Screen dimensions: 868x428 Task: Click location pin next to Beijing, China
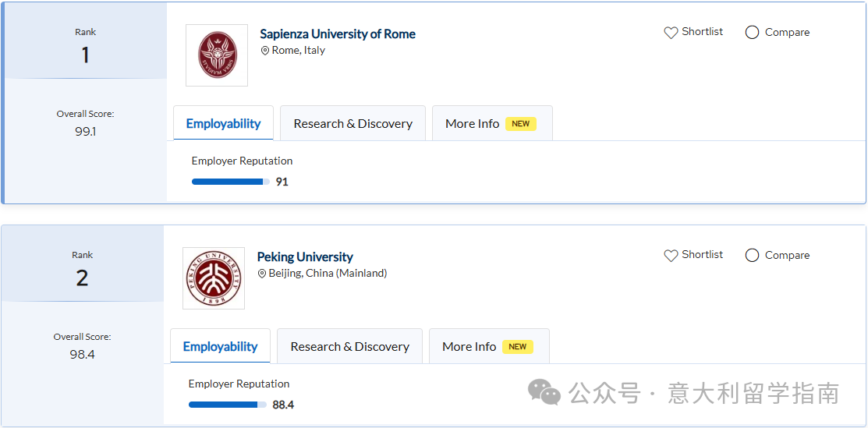262,274
